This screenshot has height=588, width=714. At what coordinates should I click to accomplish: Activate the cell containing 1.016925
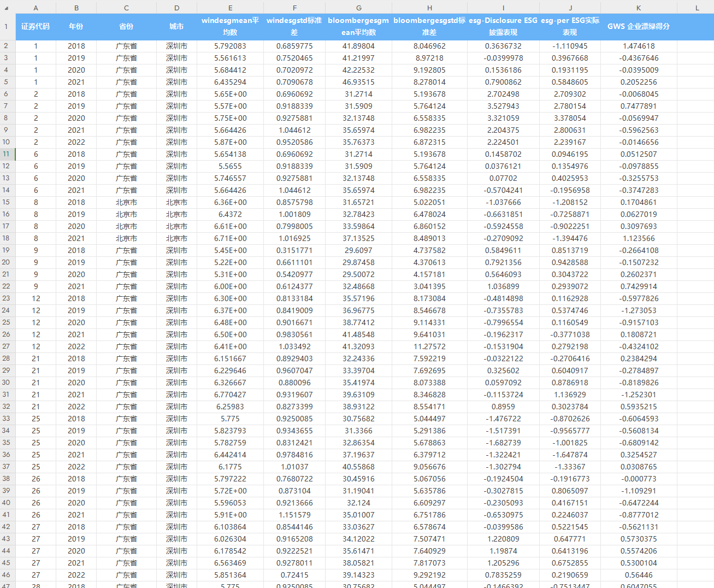294,238
